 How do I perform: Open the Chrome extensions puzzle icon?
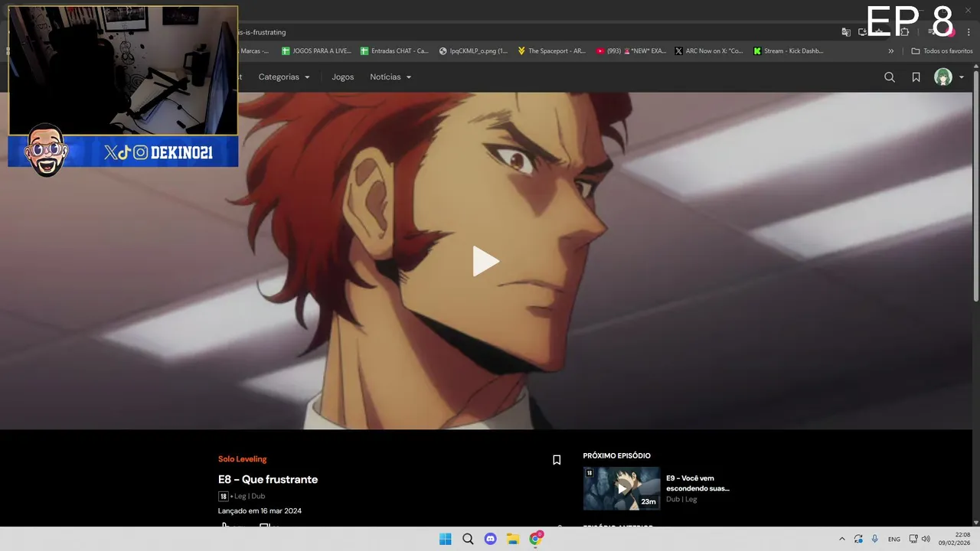[x=904, y=32]
